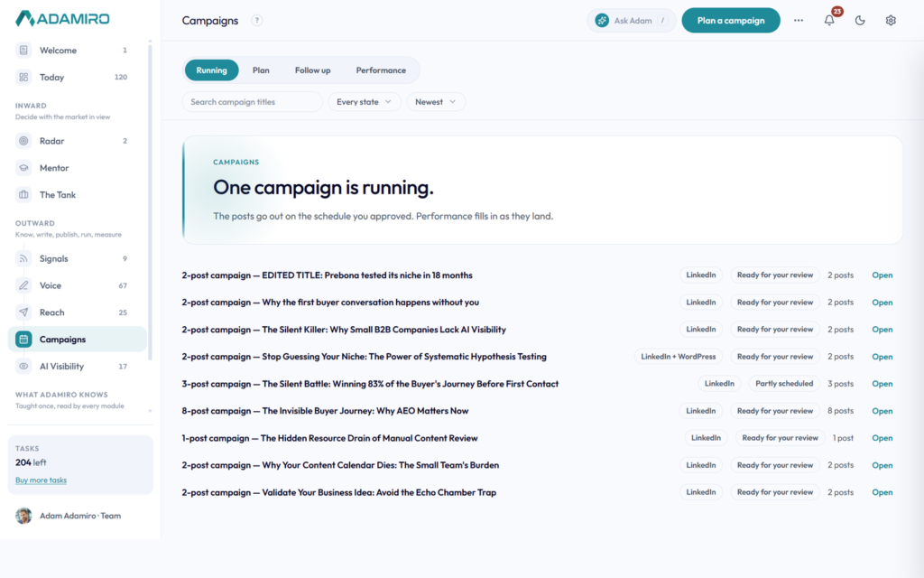Click the Campaigns calendar icon
Viewport: 924px width, 578px height.
pyautogui.click(x=23, y=340)
